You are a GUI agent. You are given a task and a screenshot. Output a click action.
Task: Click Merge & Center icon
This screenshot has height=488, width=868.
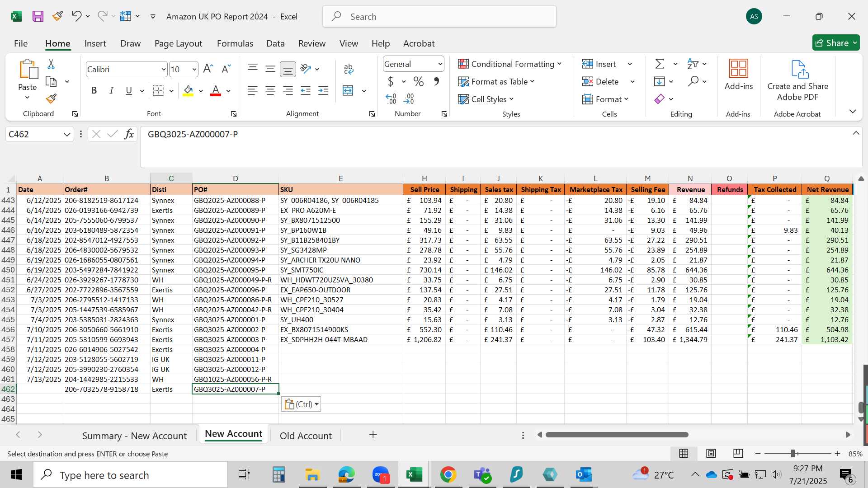tap(348, 91)
